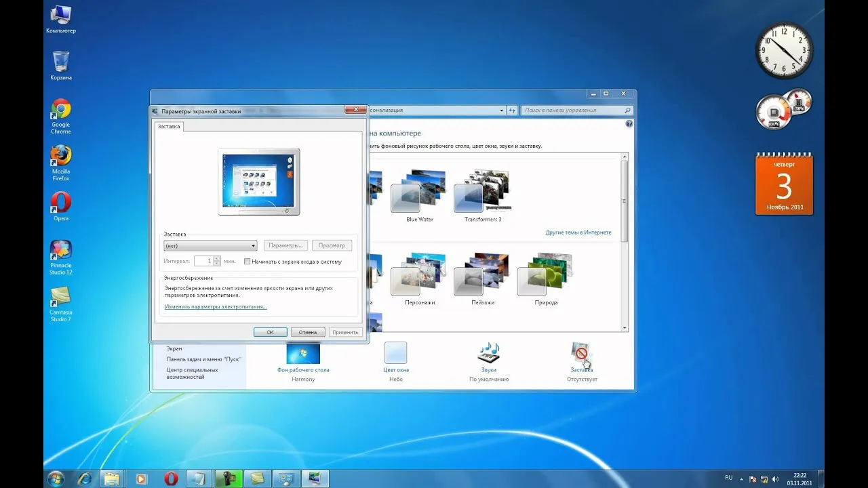The width and height of the screenshot is (868, 488).
Task: Click the Просмотр preview button
Action: 332,245
